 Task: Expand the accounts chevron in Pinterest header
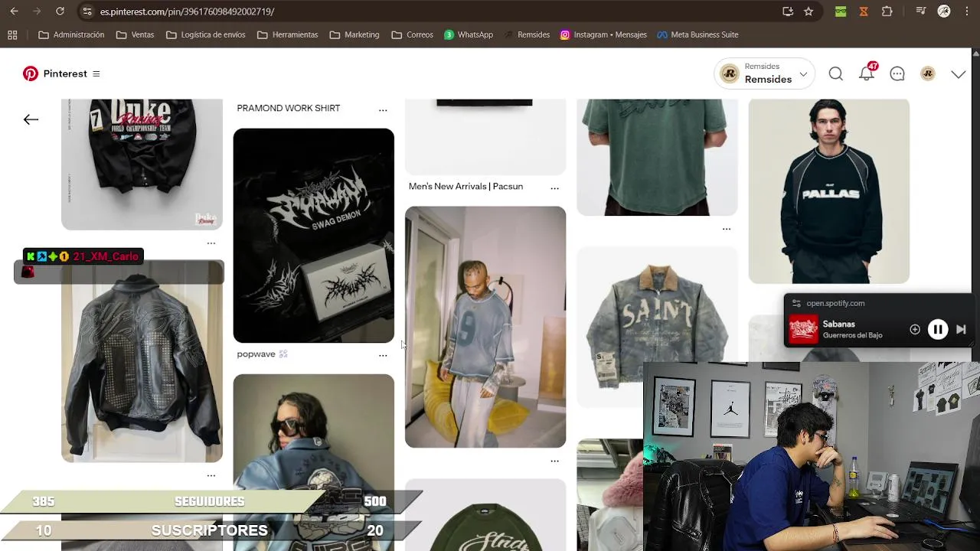pos(959,74)
